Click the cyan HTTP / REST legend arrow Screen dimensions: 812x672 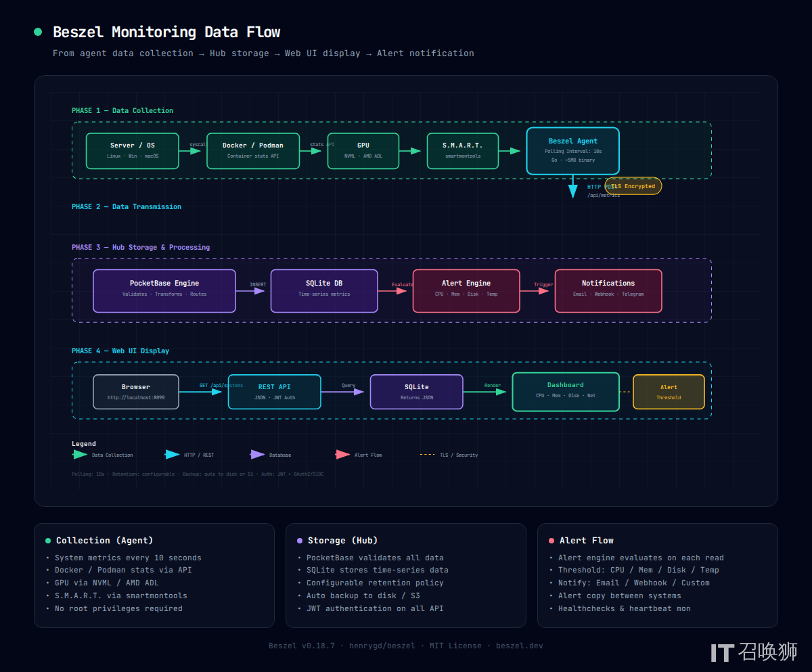tap(172, 455)
